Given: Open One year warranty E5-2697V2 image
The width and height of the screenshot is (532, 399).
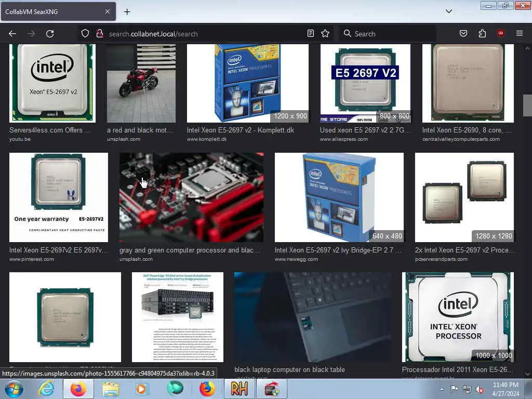Looking at the screenshot, I should 59,197.
